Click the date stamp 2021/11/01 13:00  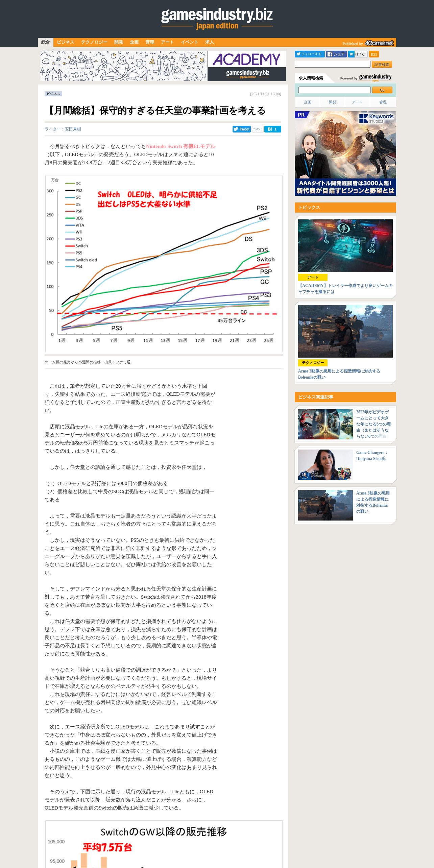pyautogui.click(x=266, y=94)
